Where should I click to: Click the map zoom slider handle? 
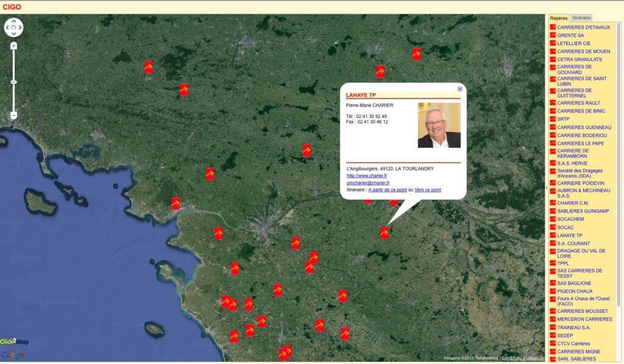[x=13, y=82]
